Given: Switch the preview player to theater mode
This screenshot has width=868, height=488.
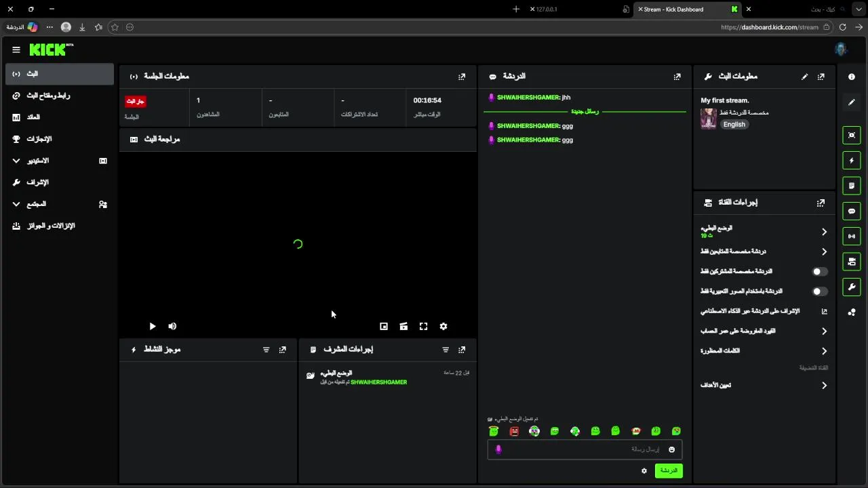Looking at the screenshot, I should [403, 326].
